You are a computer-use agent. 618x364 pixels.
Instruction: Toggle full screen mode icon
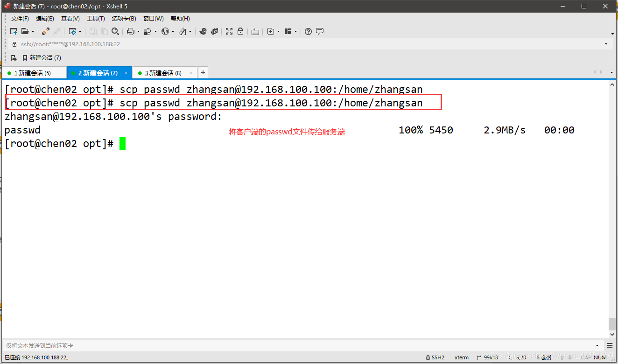click(229, 31)
